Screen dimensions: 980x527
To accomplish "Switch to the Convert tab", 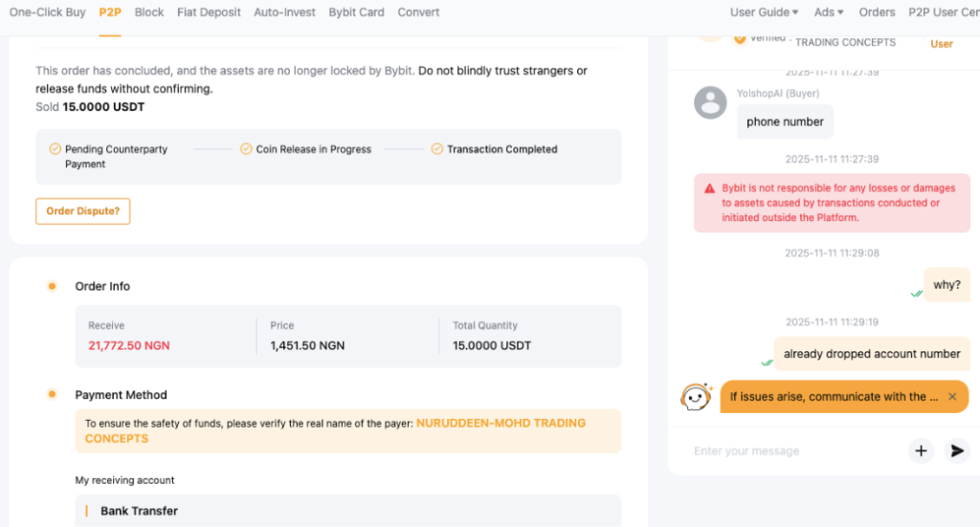I will pyautogui.click(x=418, y=12).
